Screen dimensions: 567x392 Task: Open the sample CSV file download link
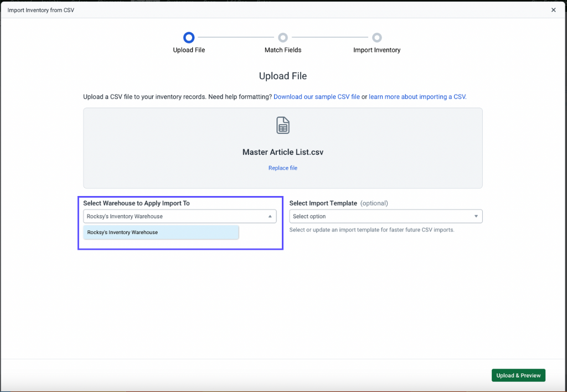click(316, 97)
